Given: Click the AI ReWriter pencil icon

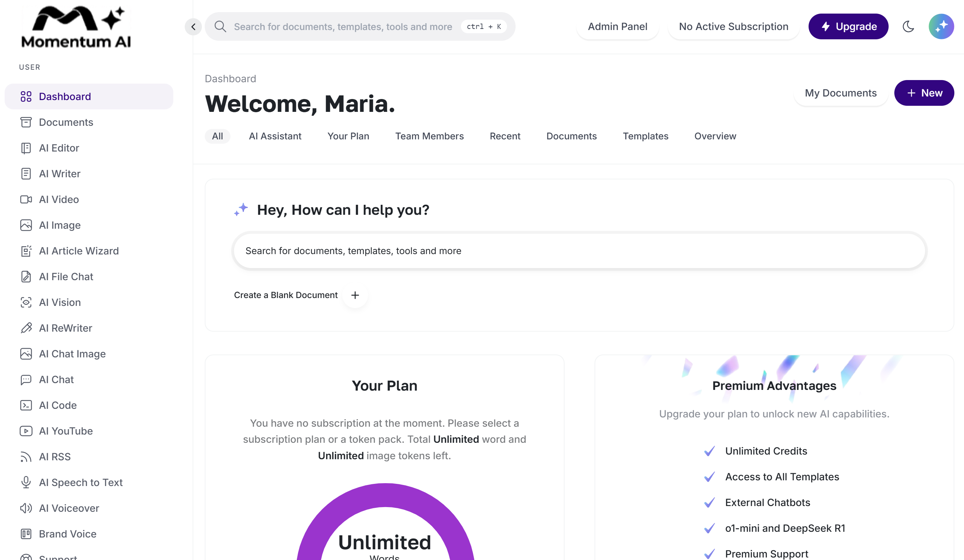Looking at the screenshot, I should tap(26, 328).
